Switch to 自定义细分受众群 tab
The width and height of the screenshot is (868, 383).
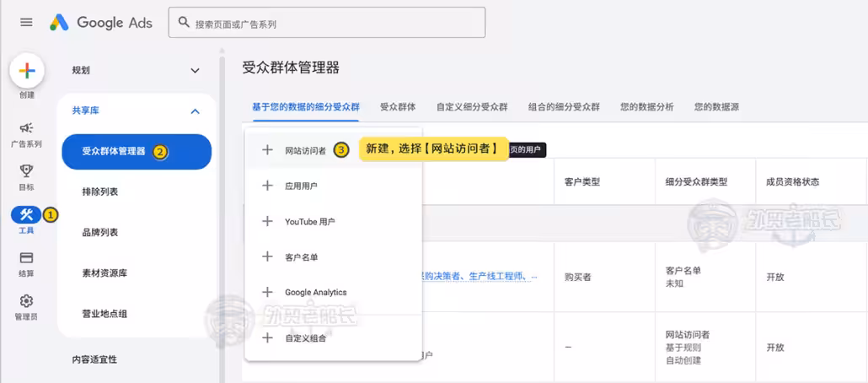click(472, 107)
